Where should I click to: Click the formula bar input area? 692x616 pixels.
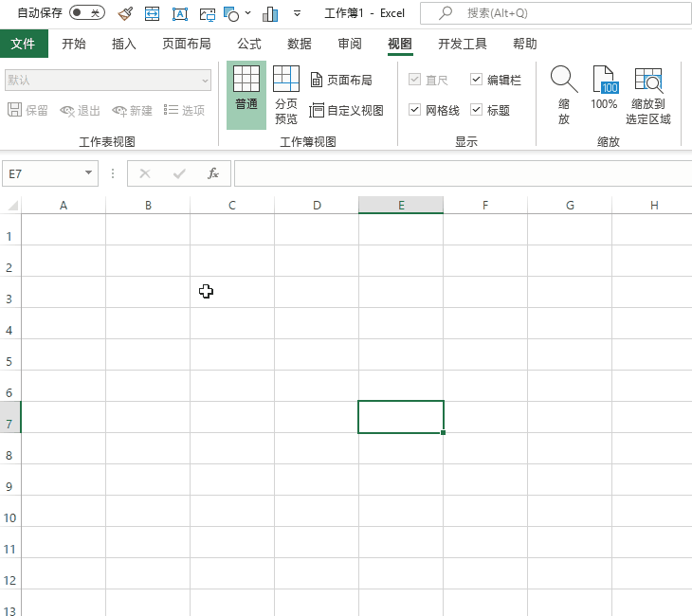(x=463, y=173)
